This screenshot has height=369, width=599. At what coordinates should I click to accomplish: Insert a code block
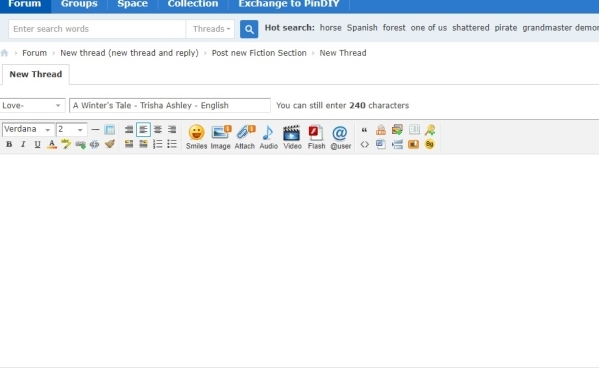coord(364,144)
